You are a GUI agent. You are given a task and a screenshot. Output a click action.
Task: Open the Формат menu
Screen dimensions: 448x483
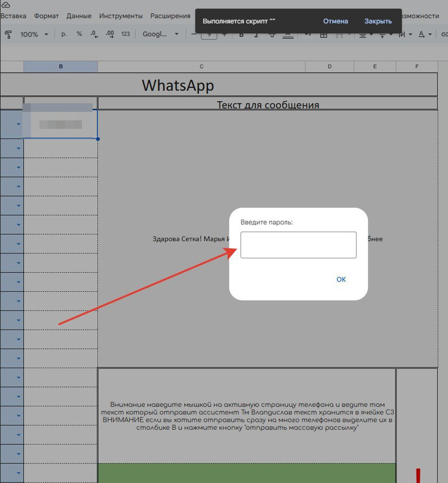tap(46, 16)
